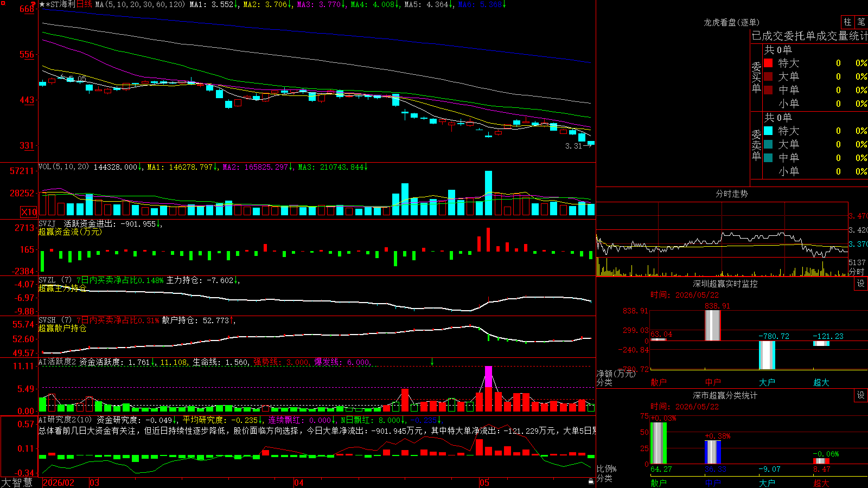The height and width of the screenshot is (488, 868).
Task: Click the teal 大单 swatch under 委卖单
Action: coord(768,144)
